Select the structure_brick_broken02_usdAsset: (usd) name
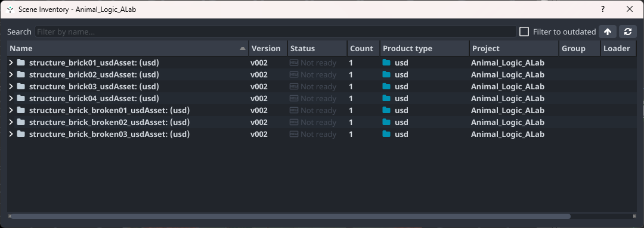Screen dimensions: 644x228 coord(109,122)
